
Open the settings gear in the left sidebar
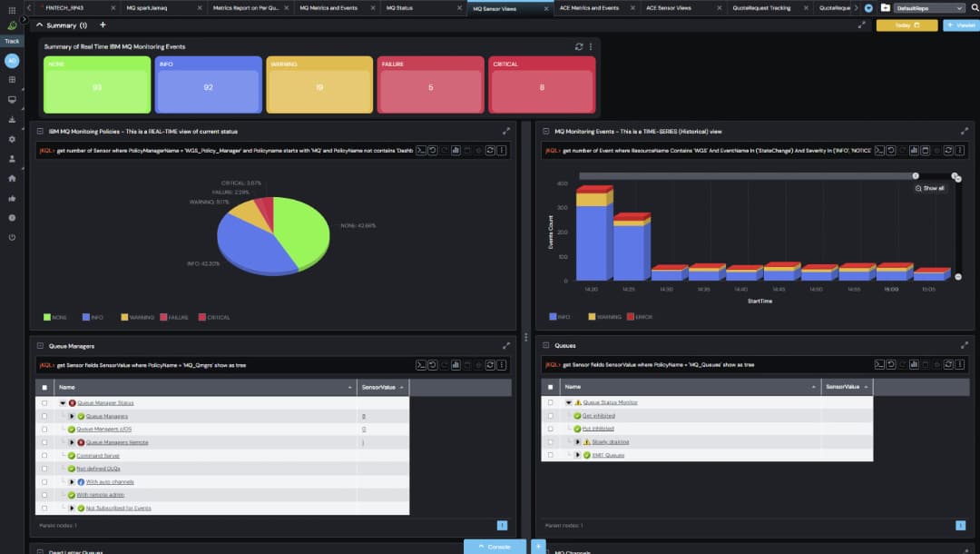[x=12, y=139]
